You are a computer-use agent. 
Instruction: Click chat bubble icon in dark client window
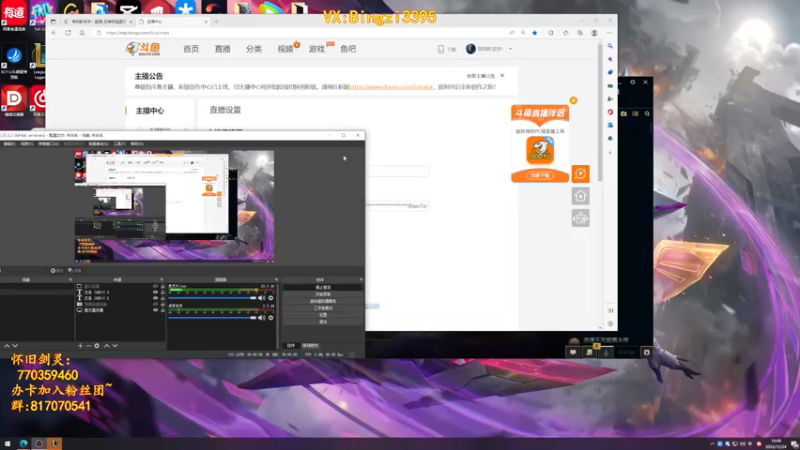pos(573,352)
